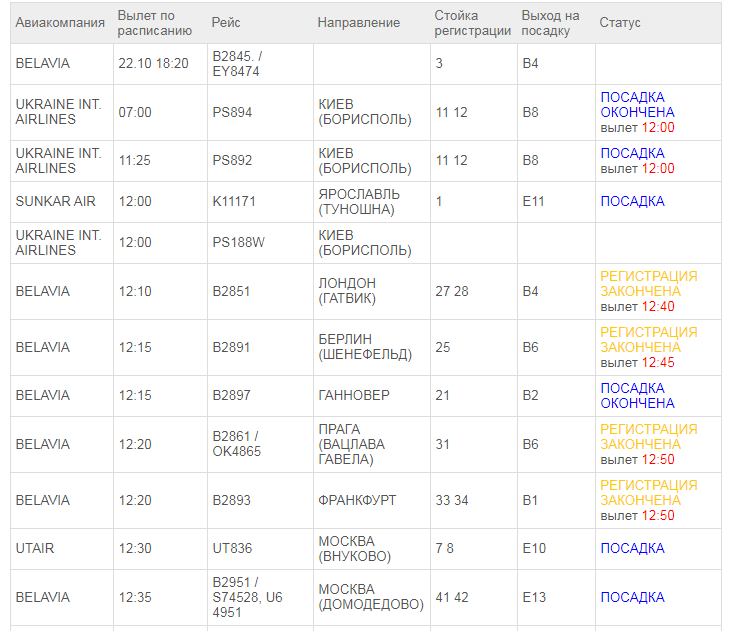Select flight number K11171

234,202
